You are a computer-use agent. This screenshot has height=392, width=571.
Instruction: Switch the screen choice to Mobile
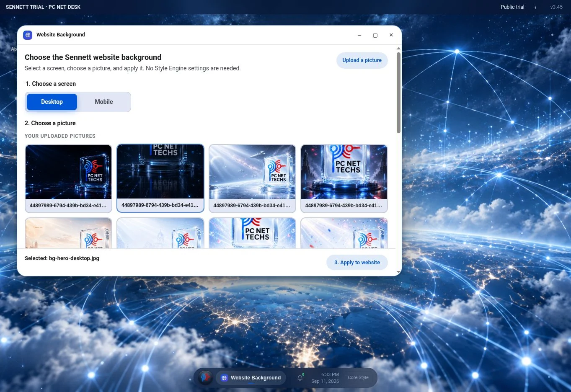(x=104, y=102)
